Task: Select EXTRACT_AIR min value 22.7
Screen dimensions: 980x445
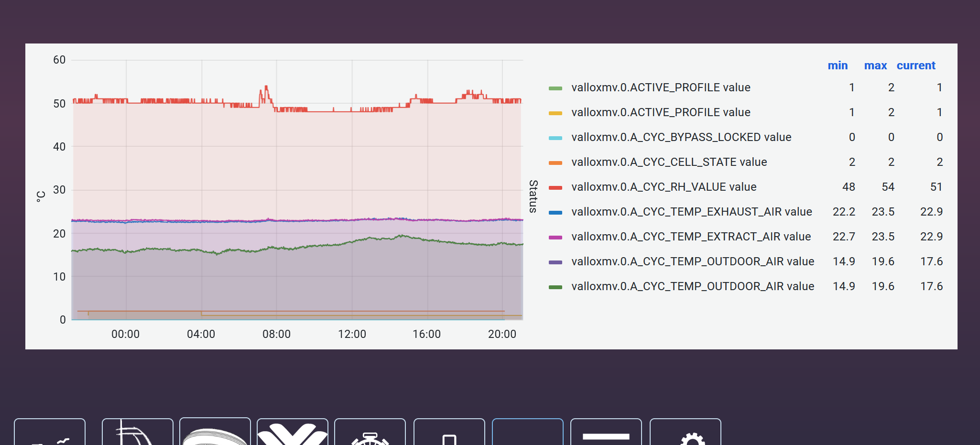Action: [x=844, y=237]
